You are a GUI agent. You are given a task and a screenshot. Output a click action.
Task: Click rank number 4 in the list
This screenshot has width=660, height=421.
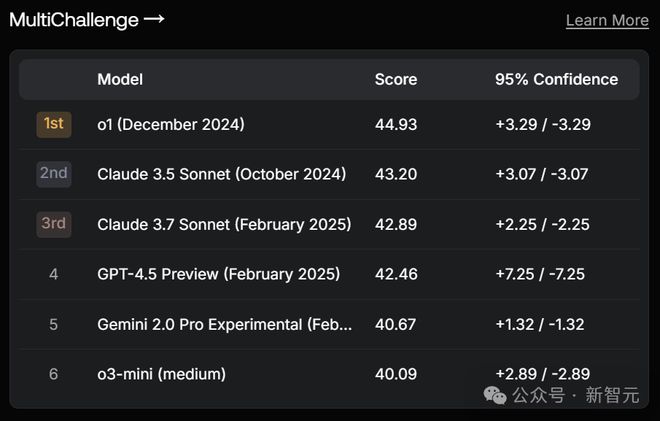click(x=53, y=274)
